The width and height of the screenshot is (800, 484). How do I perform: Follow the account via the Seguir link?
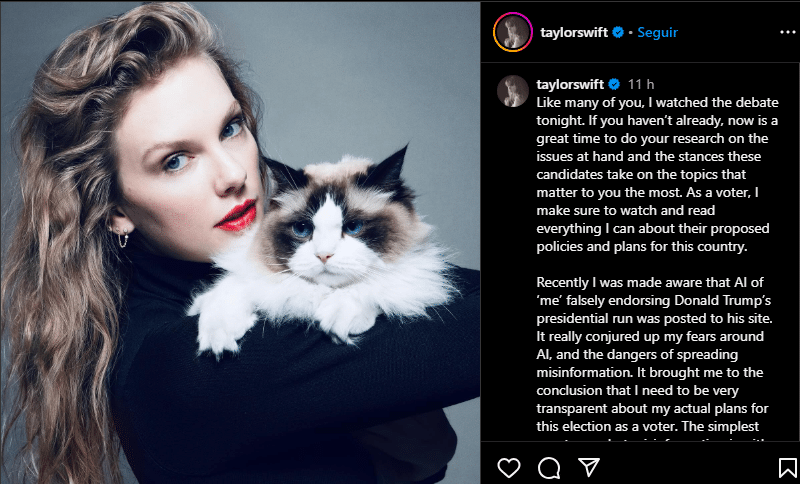pos(657,33)
